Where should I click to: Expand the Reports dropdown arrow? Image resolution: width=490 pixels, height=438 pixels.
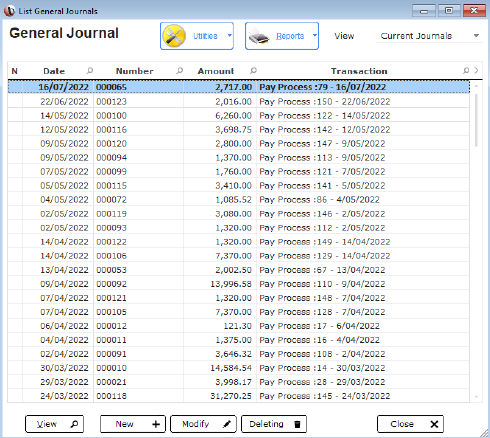tap(314, 35)
